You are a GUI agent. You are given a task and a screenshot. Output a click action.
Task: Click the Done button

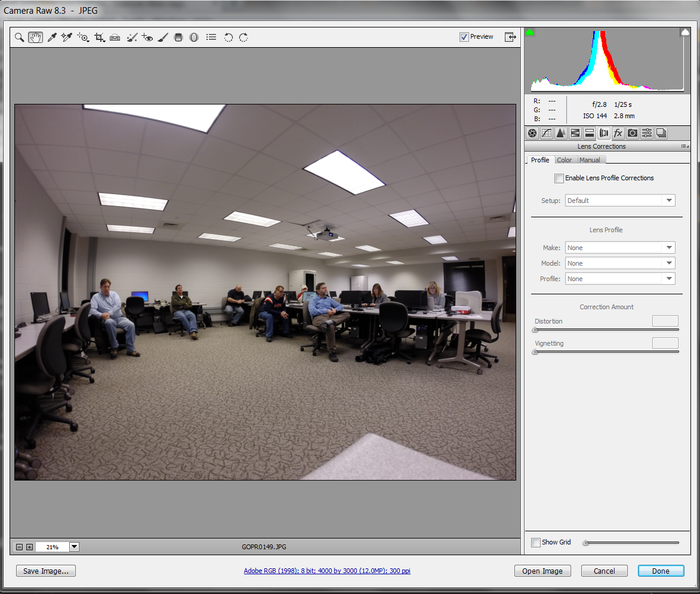(x=661, y=571)
